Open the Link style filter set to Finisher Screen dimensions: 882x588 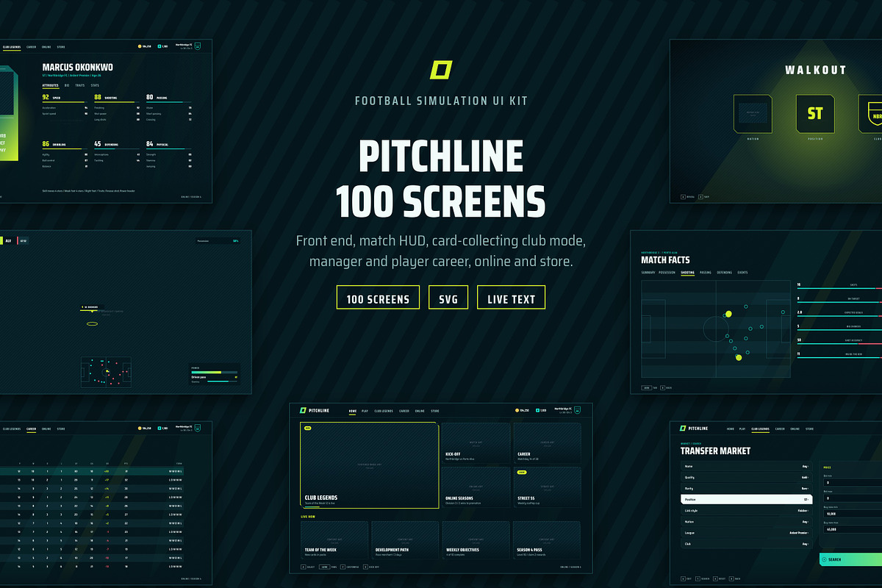tap(745, 510)
